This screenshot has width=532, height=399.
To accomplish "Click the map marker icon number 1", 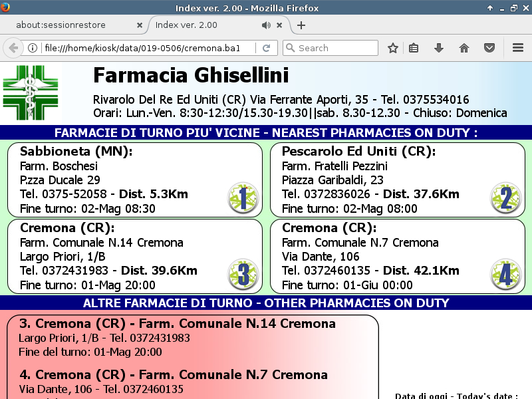I will (x=243, y=198).
